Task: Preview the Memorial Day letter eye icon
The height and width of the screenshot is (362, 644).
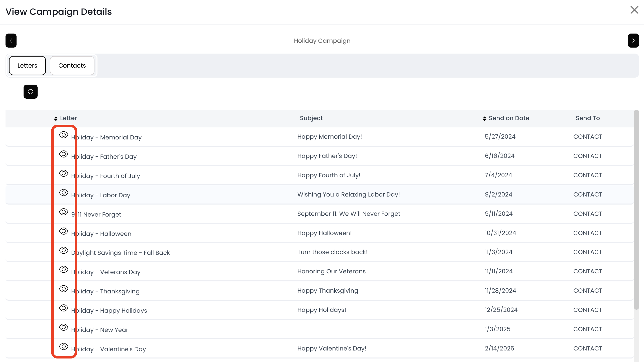Action: [x=64, y=135]
